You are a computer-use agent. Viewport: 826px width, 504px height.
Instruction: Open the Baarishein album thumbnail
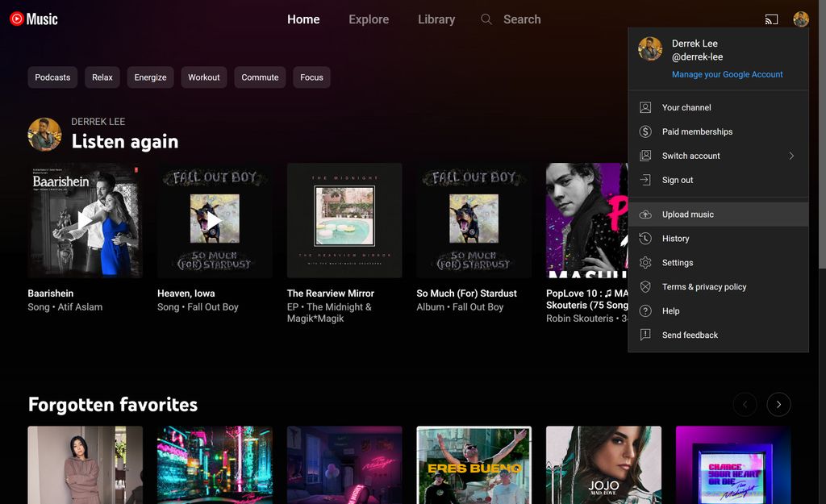tap(85, 219)
